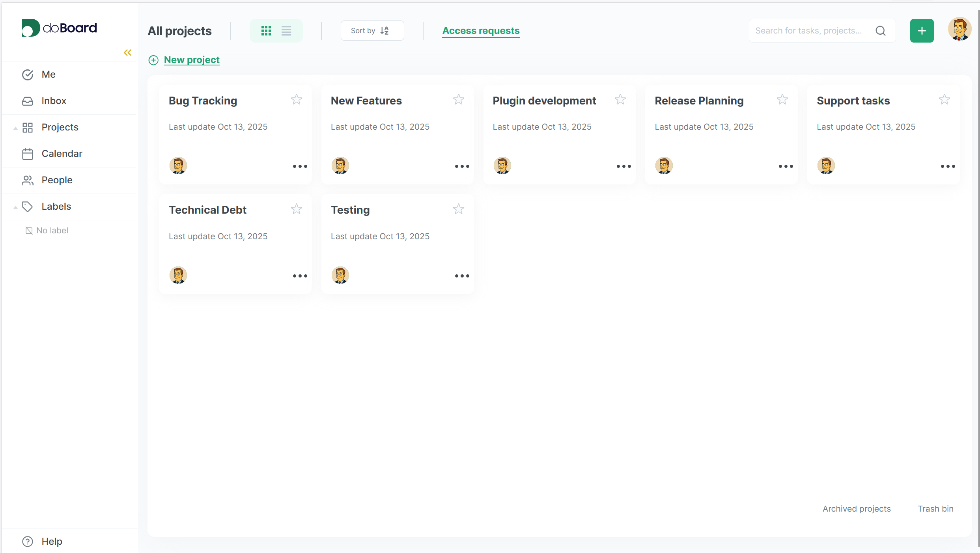Go to Calendar in sidebar
This screenshot has width=980, height=553.
coord(62,154)
